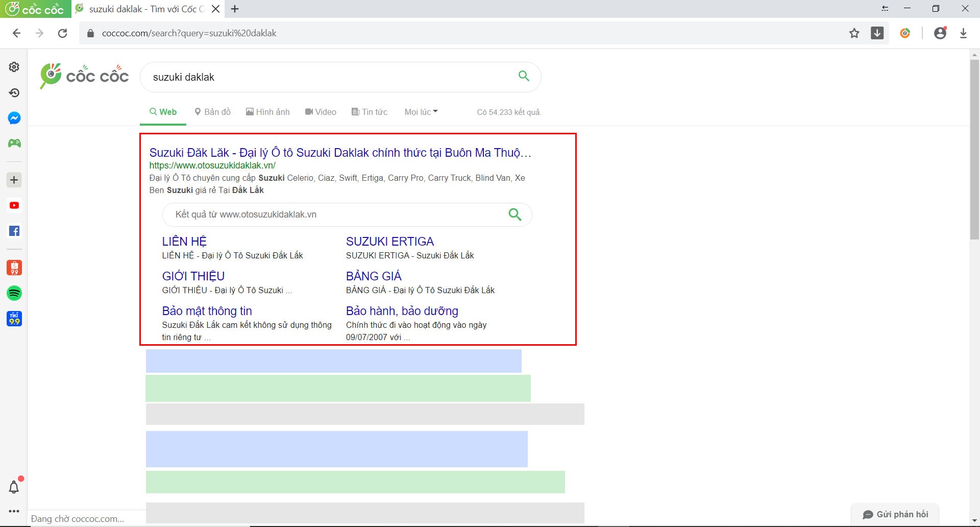Open Messenger from the sidebar

(14, 118)
